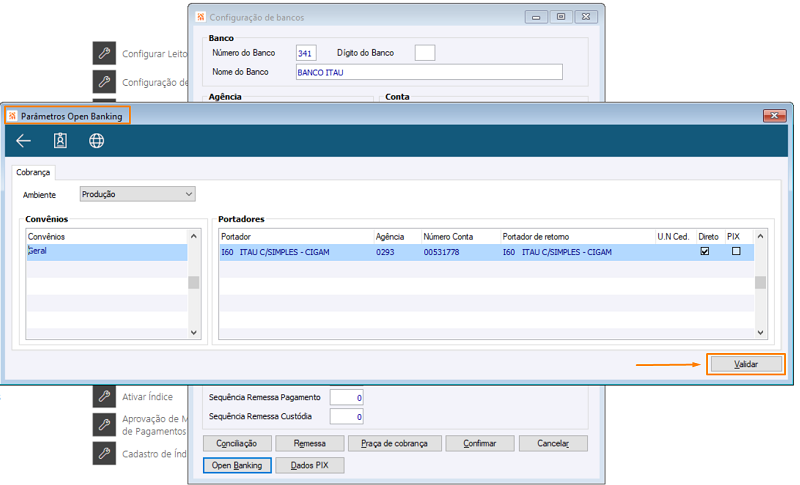Viewport: 800px width, 485px height.
Task: Click the Portadores grid scrollbar thumb
Action: (760, 282)
